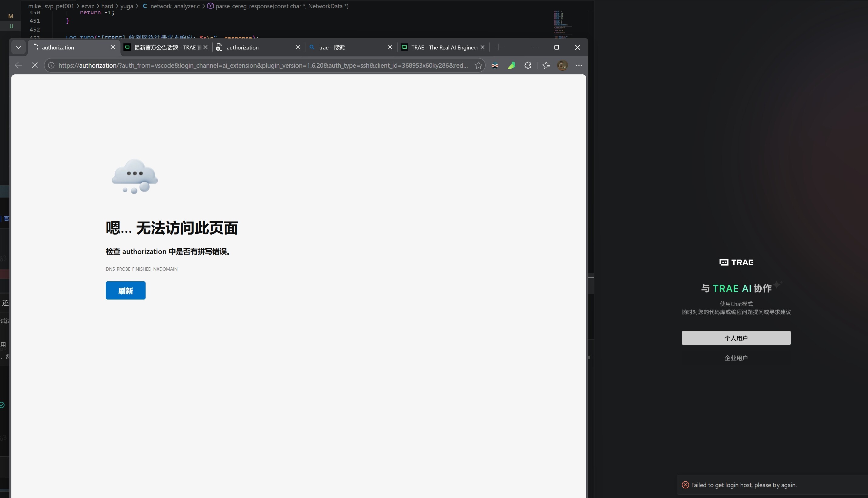Open a new browser tab
Screen dimensions: 868x498
499,47
